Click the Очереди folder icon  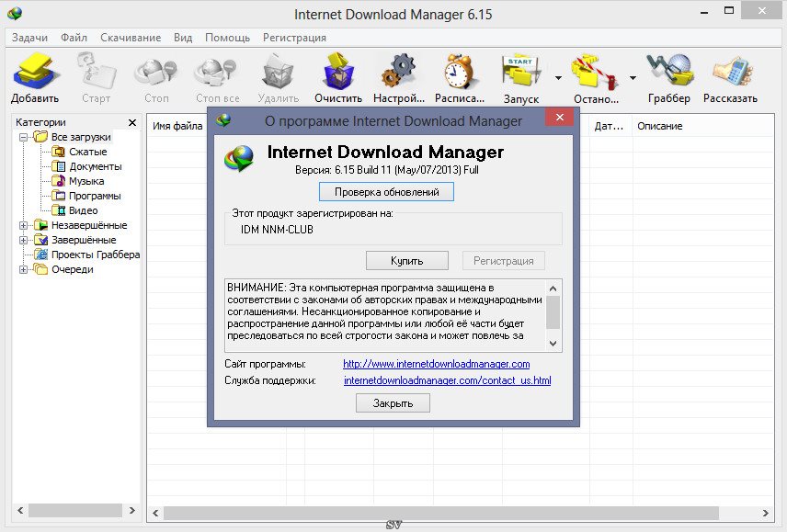tap(40, 269)
